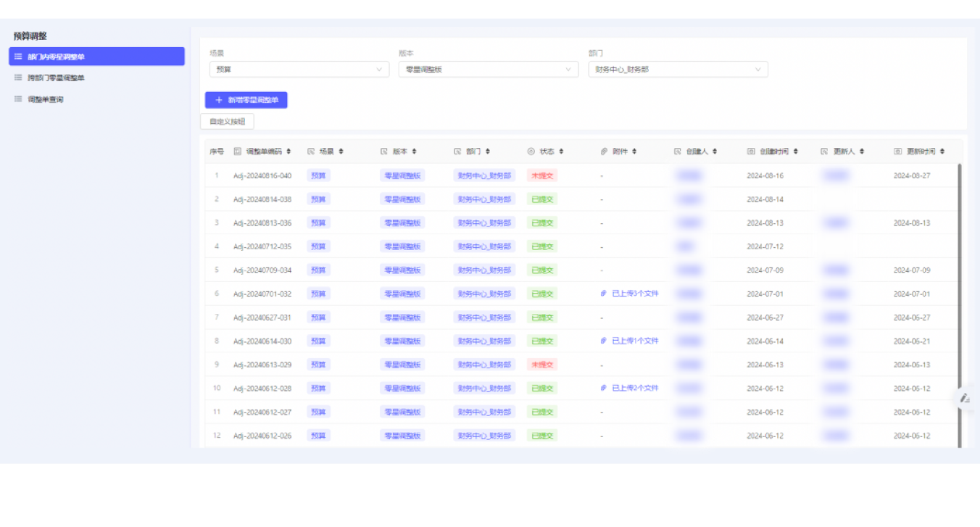980x527 pixels.
Task: Click 未提交 status tag of Adj-20240816-040
Action: coord(541,175)
